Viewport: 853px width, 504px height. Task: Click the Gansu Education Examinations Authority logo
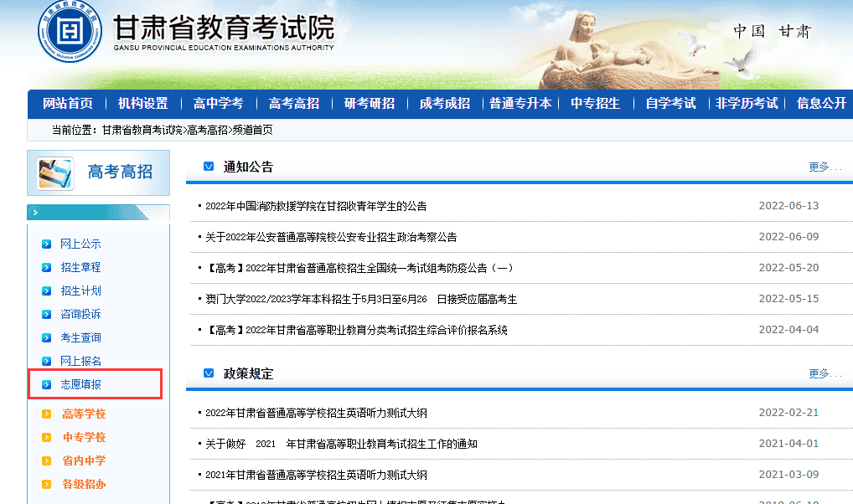(x=71, y=35)
